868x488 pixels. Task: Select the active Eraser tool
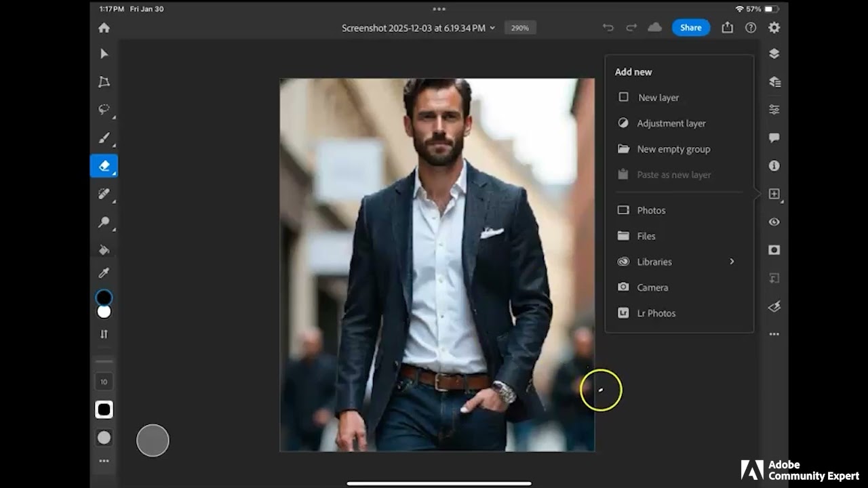pyautogui.click(x=104, y=166)
